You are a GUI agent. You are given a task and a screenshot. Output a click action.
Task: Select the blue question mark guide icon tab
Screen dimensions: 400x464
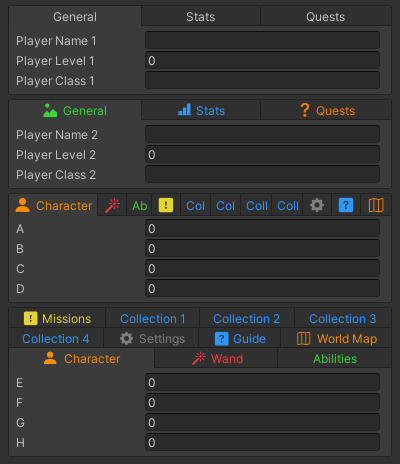click(346, 205)
